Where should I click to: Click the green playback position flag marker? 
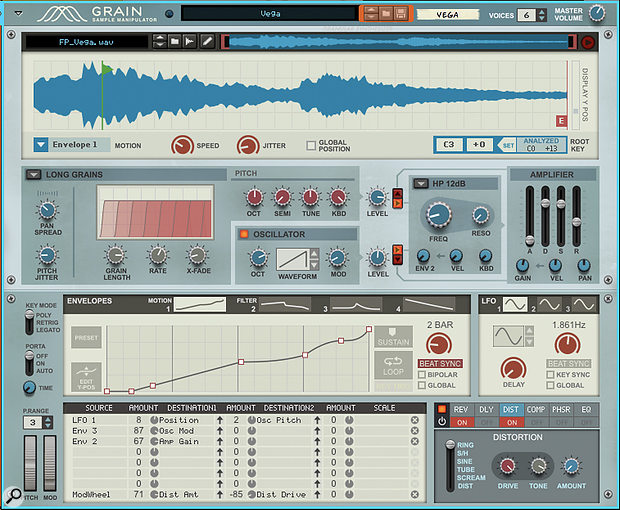tap(107, 69)
